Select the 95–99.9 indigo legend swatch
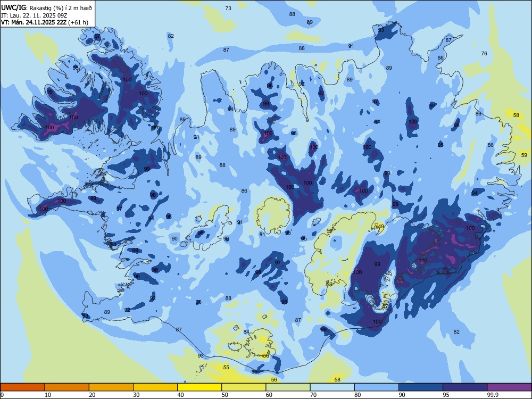The width and height of the screenshot is (532, 399). tap(465, 387)
